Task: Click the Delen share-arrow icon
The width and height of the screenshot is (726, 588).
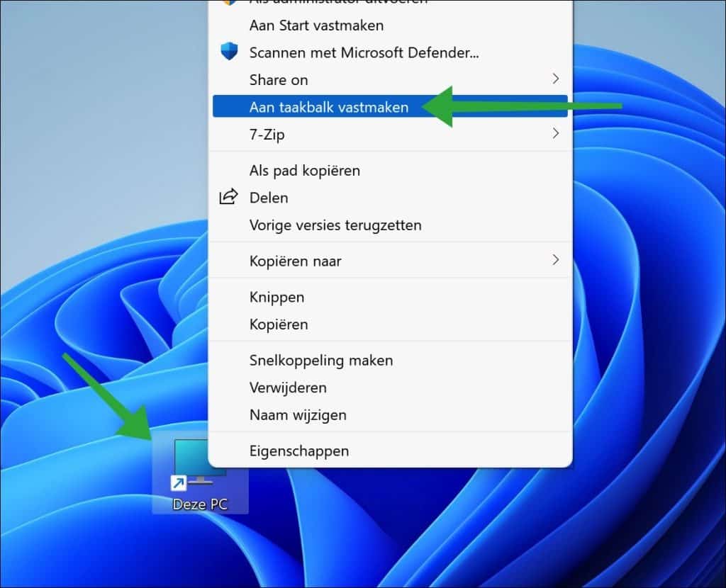Action: 228,197
